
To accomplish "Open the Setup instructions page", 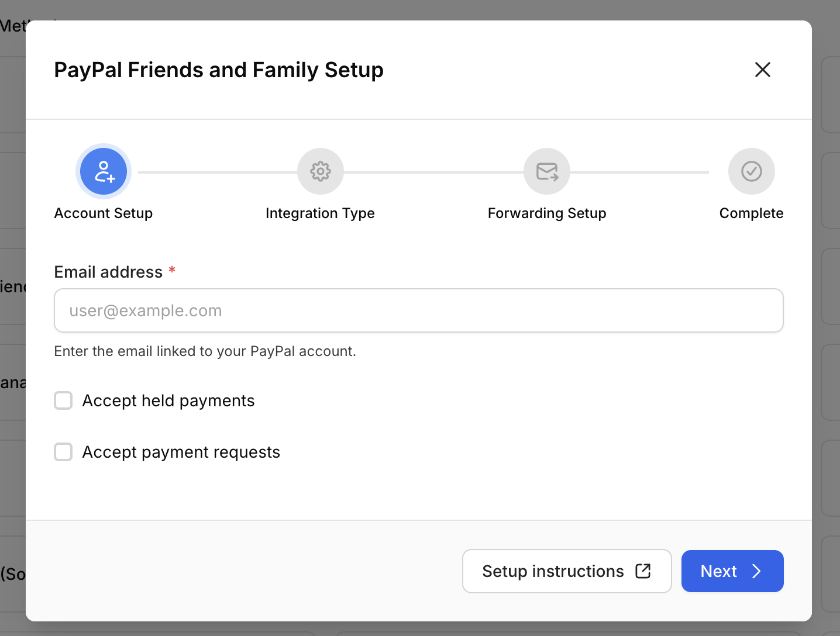I will 566,571.
